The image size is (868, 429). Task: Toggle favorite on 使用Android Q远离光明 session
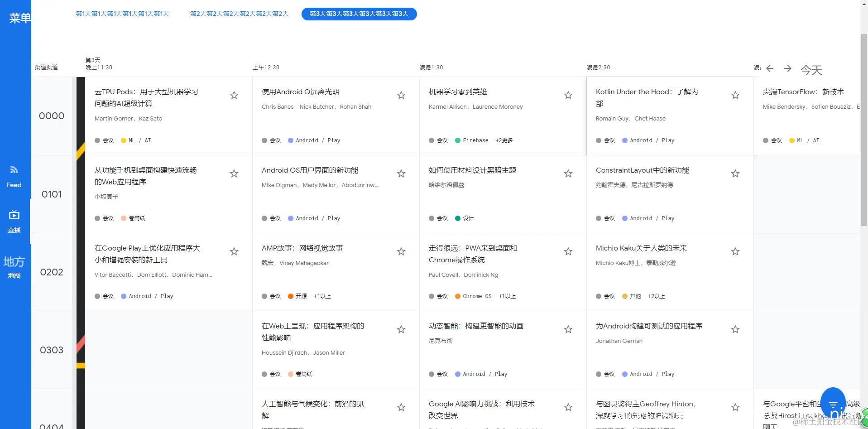pos(401,95)
